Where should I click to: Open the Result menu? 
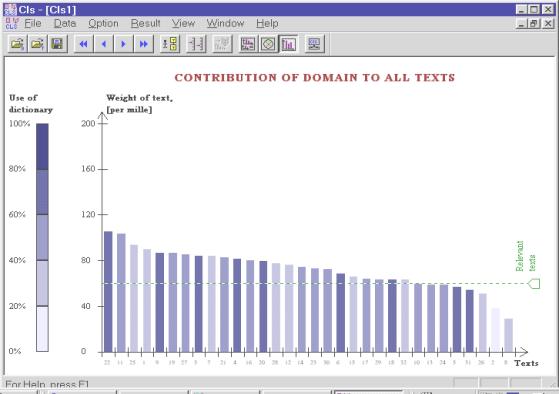pyautogui.click(x=145, y=24)
